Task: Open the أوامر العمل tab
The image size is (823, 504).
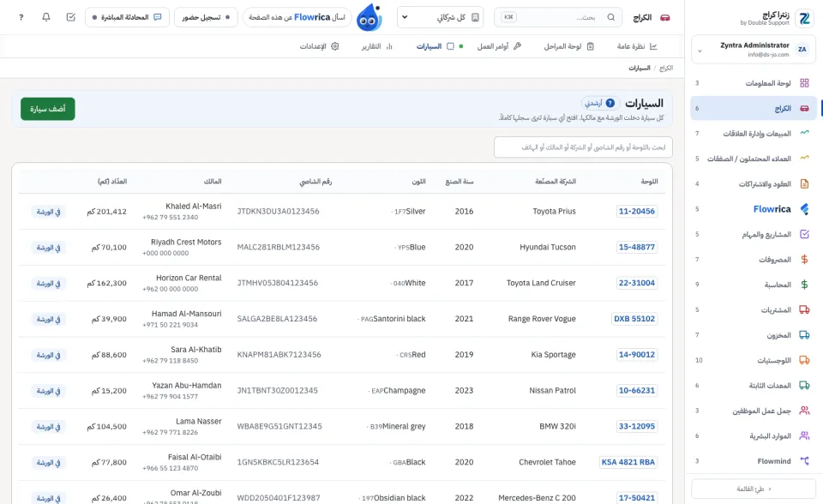Action: pyautogui.click(x=499, y=46)
